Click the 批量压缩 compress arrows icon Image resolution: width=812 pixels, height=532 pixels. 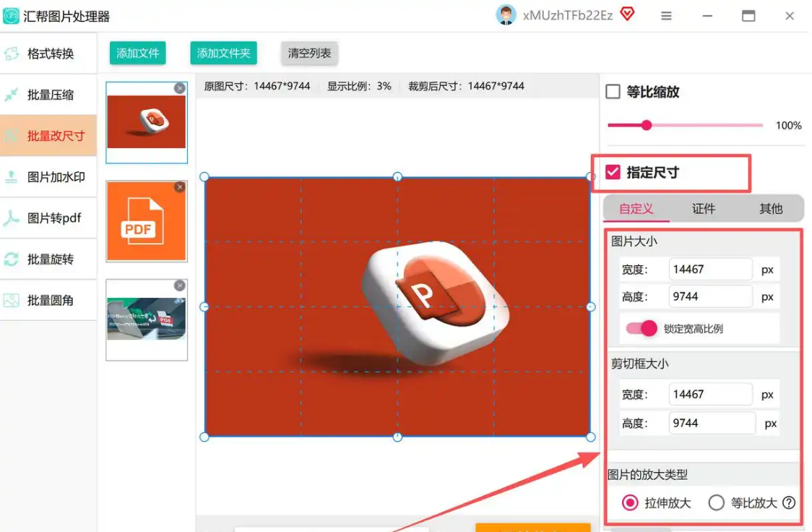tap(12, 95)
